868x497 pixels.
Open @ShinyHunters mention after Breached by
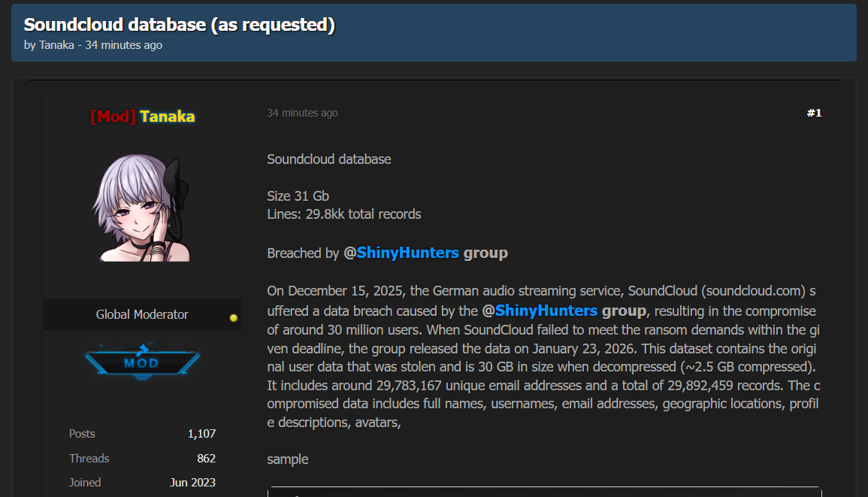tap(401, 253)
